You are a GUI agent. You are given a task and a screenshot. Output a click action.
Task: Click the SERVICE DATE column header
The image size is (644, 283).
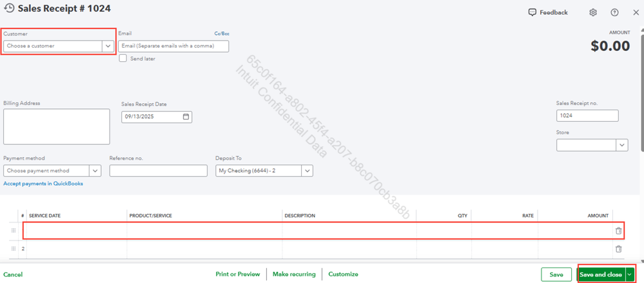point(44,216)
